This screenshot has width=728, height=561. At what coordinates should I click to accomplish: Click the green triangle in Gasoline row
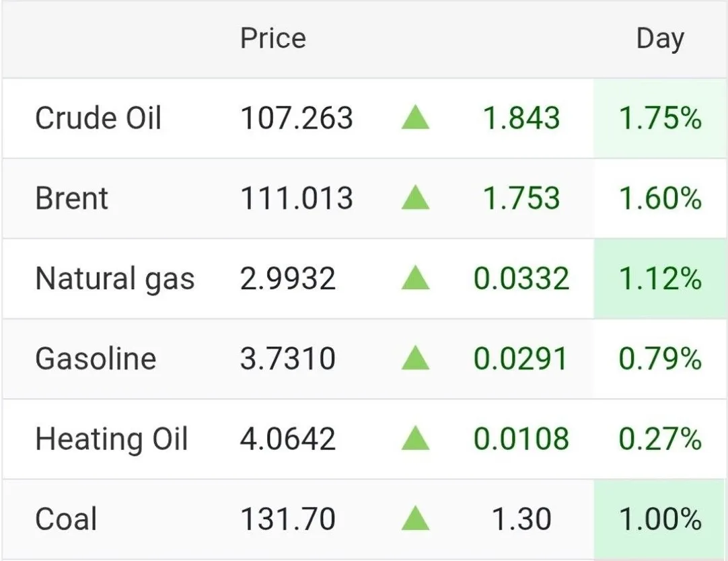coord(415,359)
